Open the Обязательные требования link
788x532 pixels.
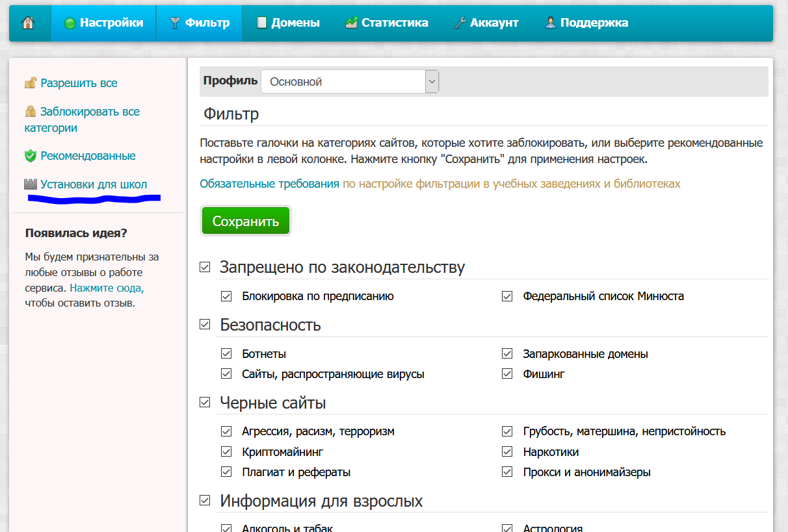269,184
